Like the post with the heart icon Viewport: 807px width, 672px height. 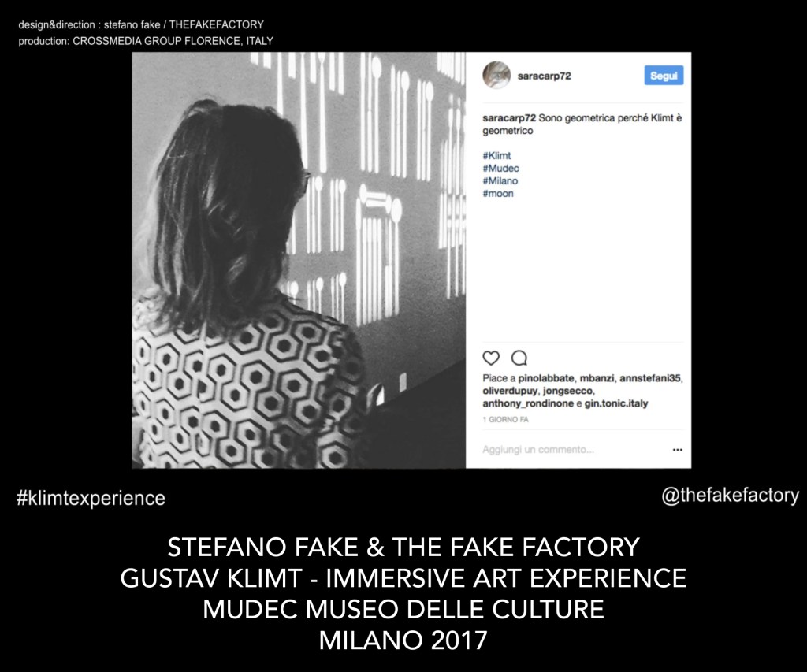click(491, 358)
